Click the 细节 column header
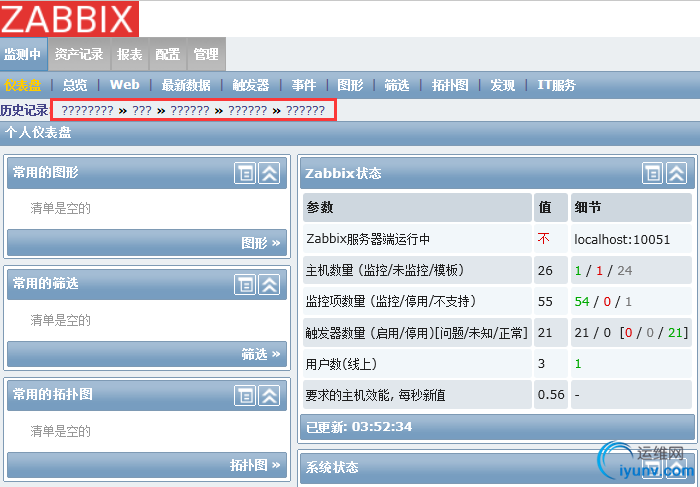The height and width of the screenshot is (487, 700). [x=631, y=208]
